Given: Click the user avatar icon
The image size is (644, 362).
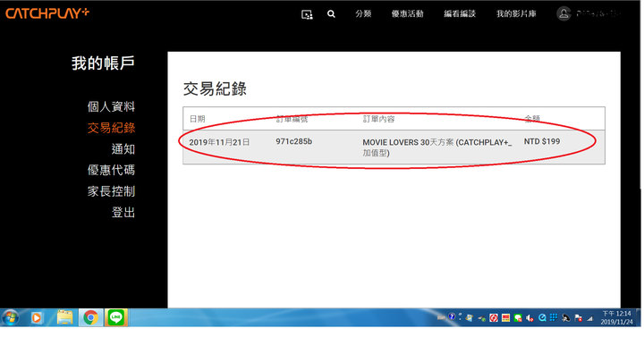Looking at the screenshot, I should 563,13.
